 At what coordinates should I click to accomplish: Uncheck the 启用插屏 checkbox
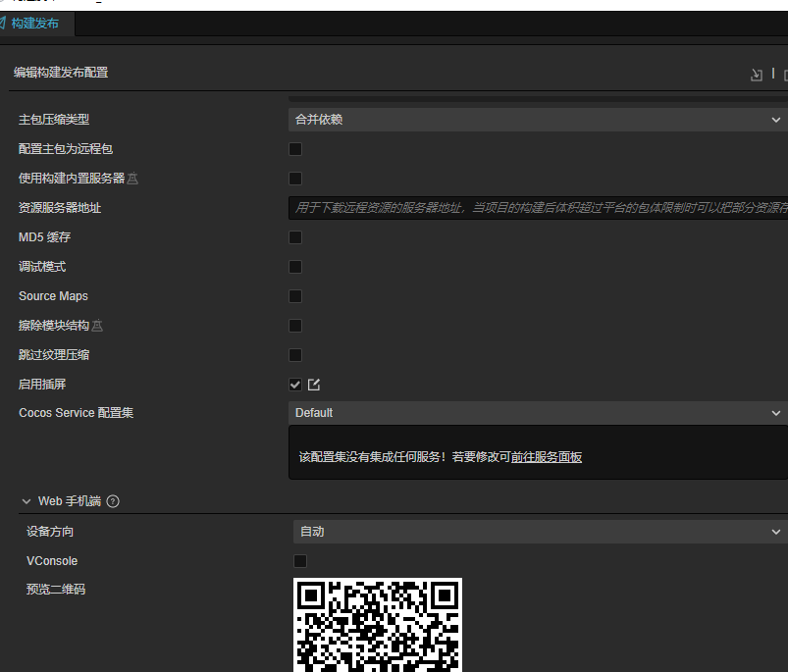(295, 385)
